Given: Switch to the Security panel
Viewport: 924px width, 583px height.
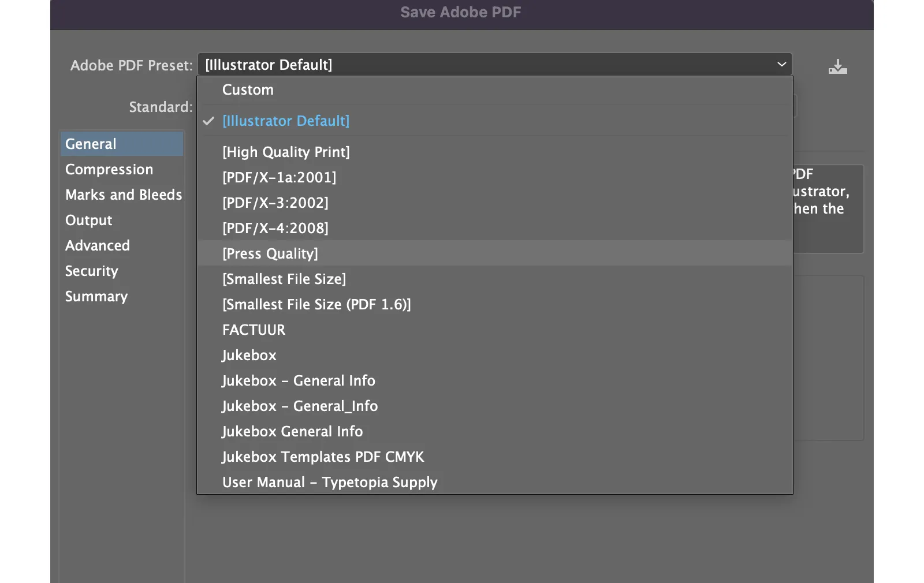Looking at the screenshot, I should (x=91, y=271).
